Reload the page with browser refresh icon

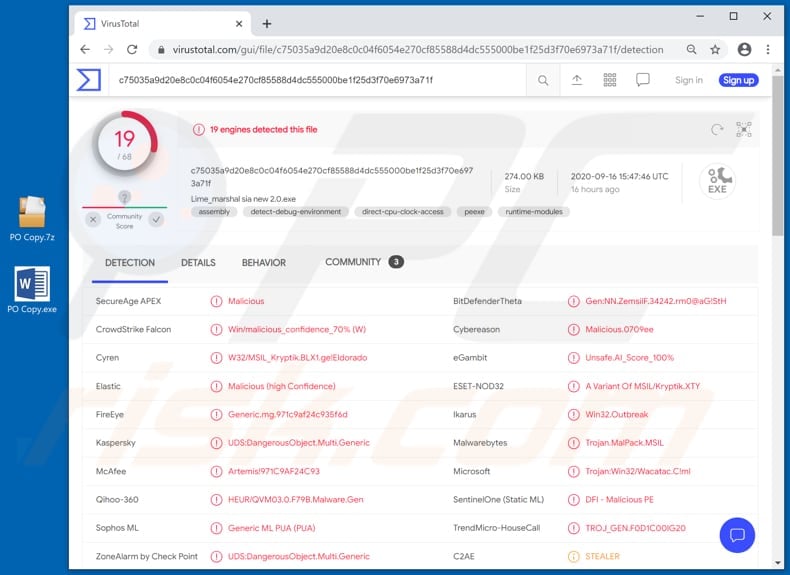(132, 49)
